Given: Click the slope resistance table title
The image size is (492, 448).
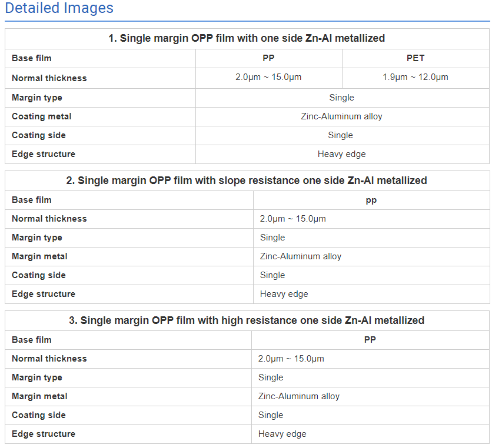Looking at the screenshot, I should point(247,180).
